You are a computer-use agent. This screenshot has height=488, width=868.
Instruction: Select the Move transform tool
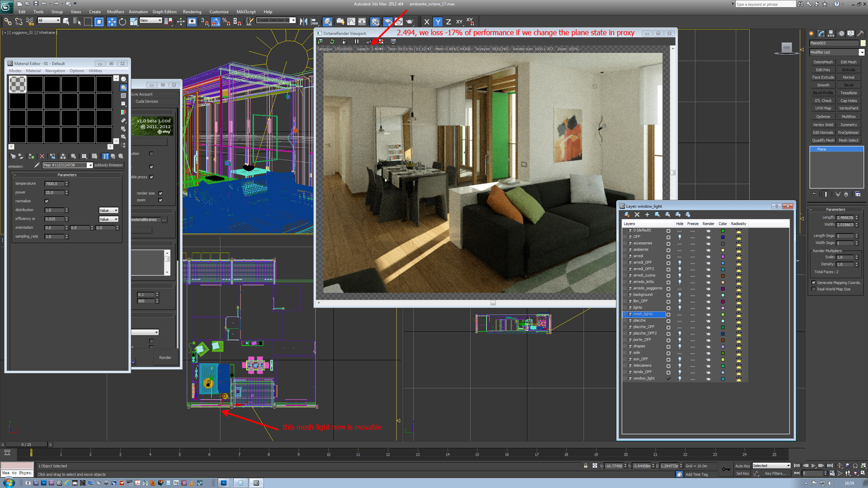(111, 22)
